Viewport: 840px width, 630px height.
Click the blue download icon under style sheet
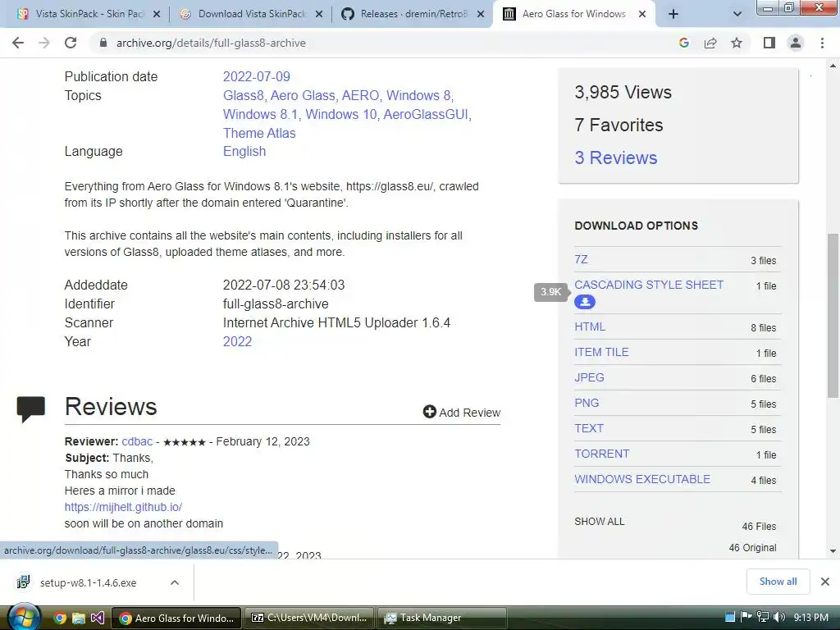click(584, 302)
